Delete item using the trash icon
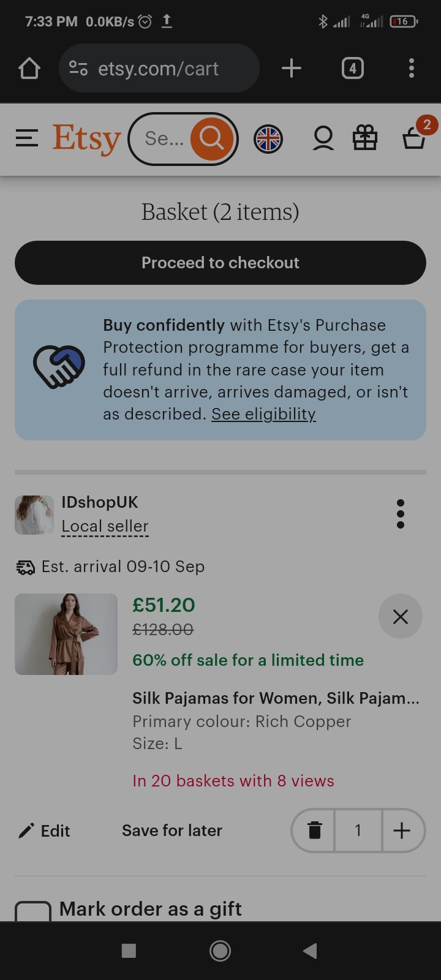 tap(314, 831)
